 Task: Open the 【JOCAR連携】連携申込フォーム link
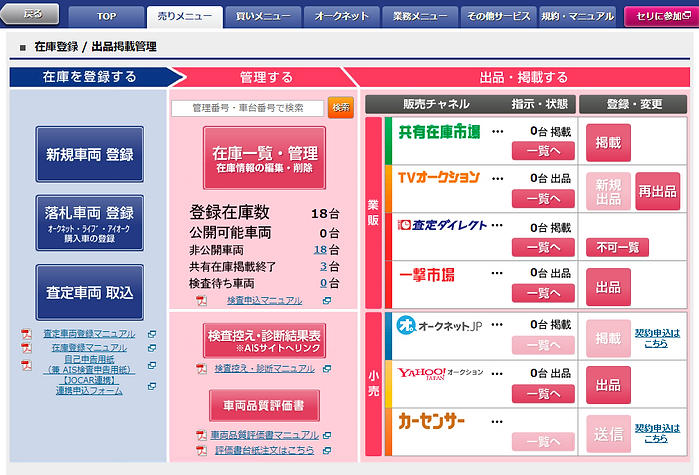point(89,385)
